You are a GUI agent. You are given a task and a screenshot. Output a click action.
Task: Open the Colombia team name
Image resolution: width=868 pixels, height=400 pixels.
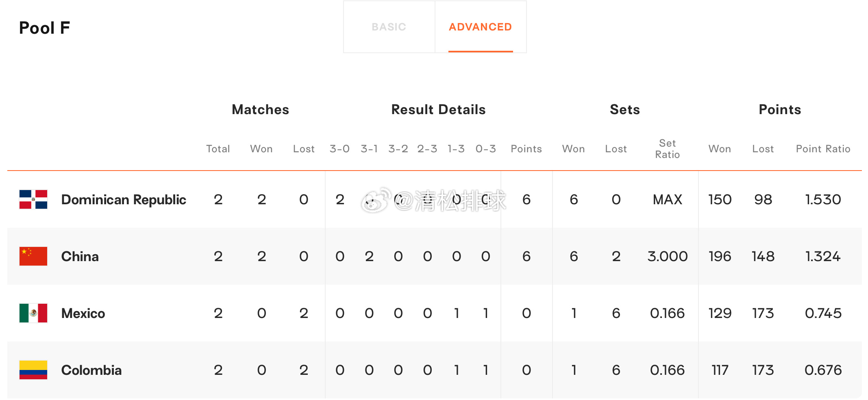tap(91, 370)
